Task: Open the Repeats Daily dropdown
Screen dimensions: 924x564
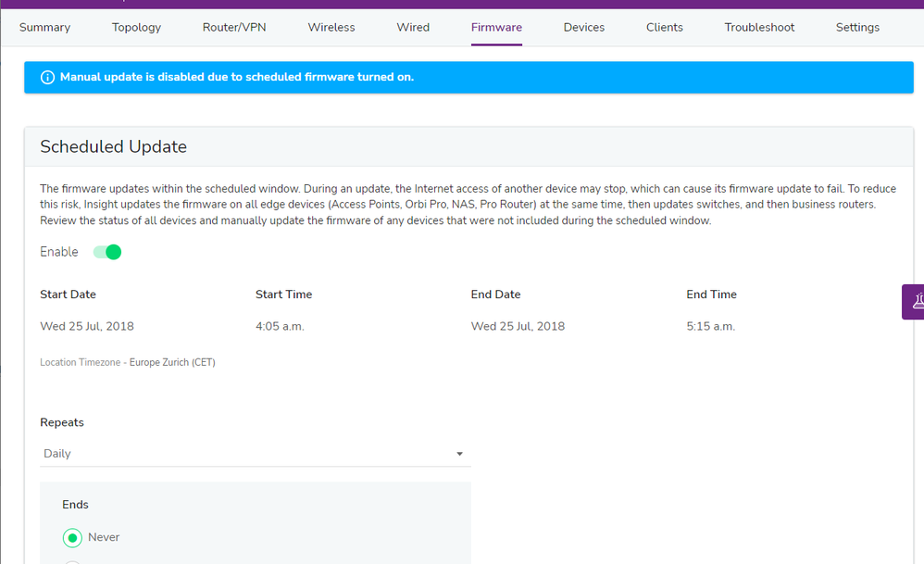Action: click(x=256, y=453)
